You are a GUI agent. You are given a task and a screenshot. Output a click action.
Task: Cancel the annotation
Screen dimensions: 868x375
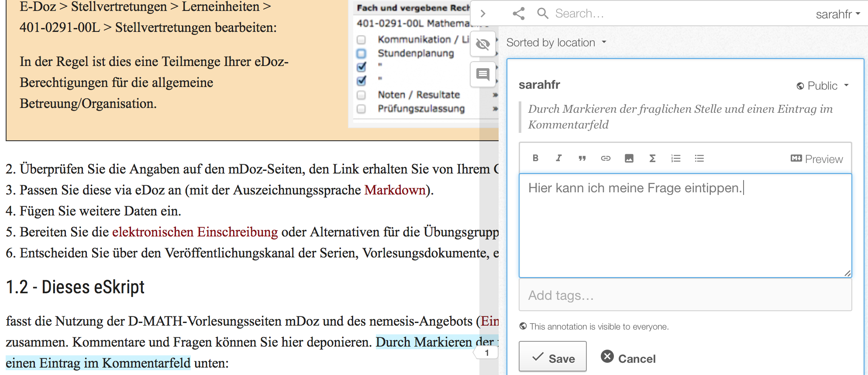pyautogui.click(x=628, y=358)
